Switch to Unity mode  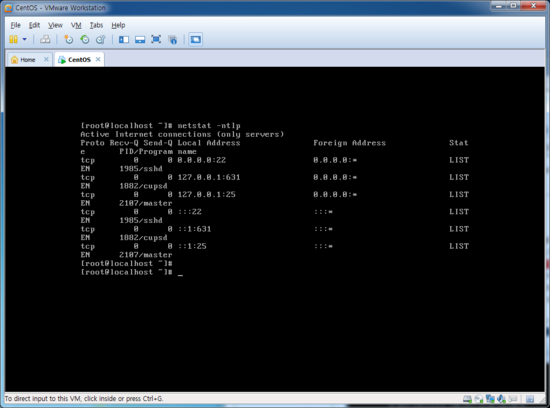click(173, 40)
